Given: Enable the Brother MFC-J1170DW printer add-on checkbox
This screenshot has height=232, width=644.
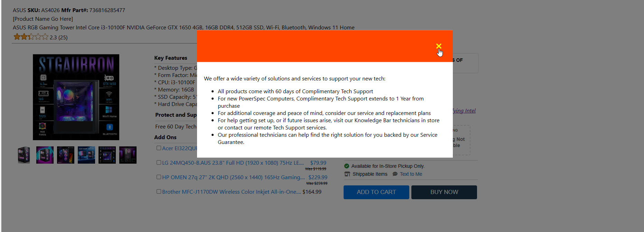Looking at the screenshot, I should coord(159,192).
